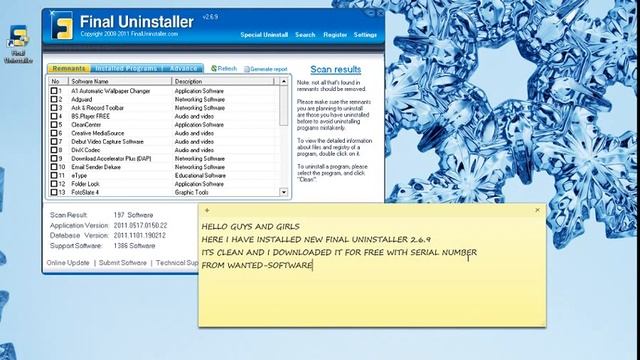The height and width of the screenshot is (360, 640).
Task: Tick the eType checkbox
Action: click(54, 175)
